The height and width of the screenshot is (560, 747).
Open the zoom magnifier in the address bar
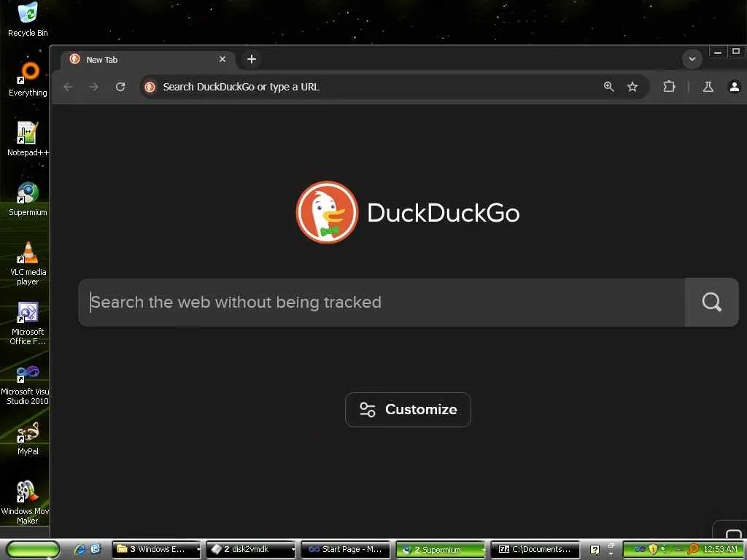click(x=608, y=87)
